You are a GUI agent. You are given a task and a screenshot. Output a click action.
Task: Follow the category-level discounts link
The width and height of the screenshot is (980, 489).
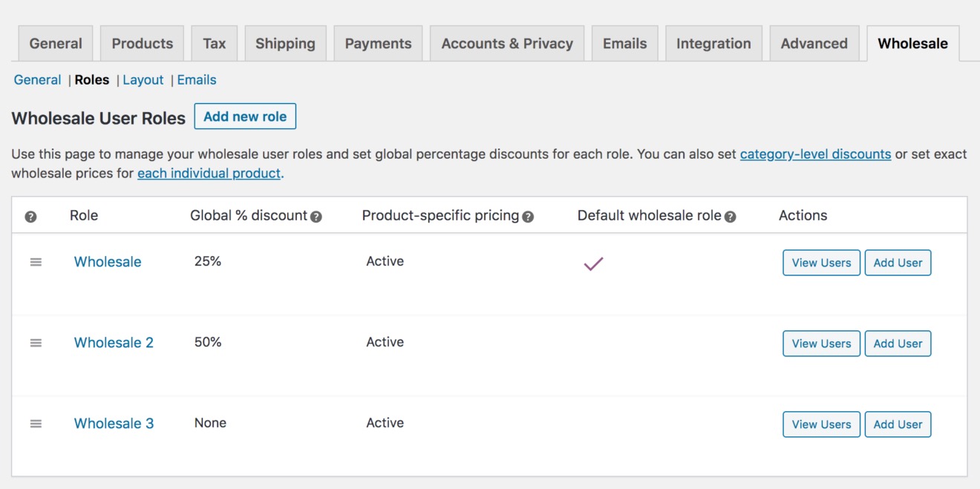point(815,154)
